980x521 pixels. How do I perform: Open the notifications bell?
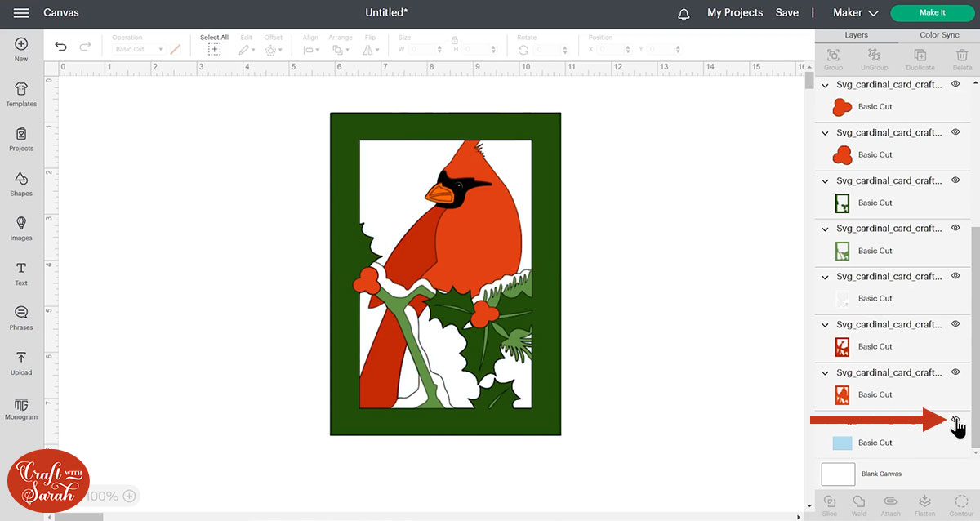click(x=684, y=13)
